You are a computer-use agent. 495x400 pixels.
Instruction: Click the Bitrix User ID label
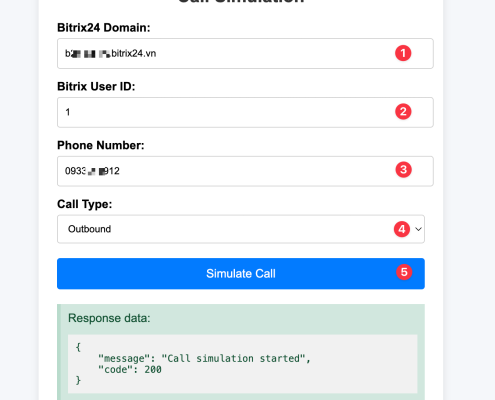pos(96,87)
